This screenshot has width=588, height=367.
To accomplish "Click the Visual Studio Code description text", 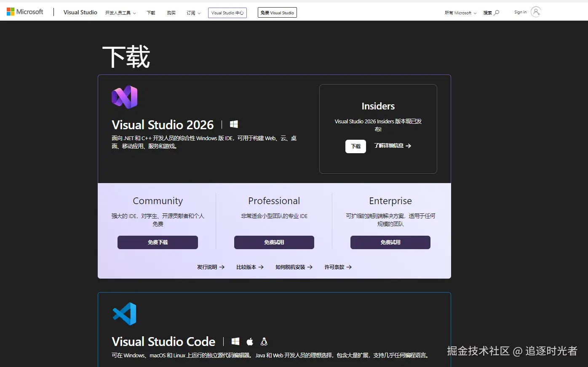I will [x=271, y=356].
